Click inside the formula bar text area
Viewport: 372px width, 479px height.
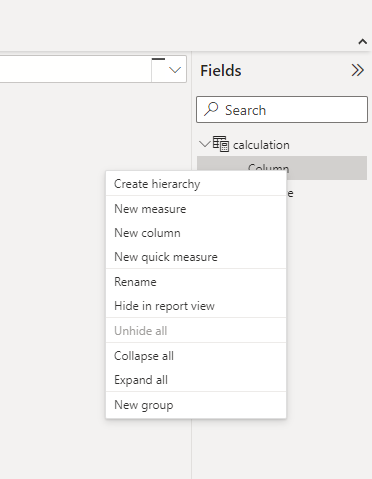click(x=76, y=69)
